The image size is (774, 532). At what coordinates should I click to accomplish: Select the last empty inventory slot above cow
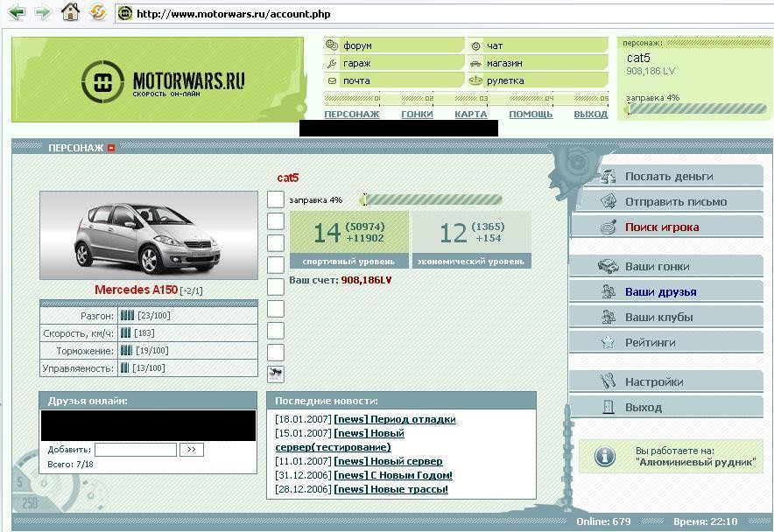click(x=276, y=353)
